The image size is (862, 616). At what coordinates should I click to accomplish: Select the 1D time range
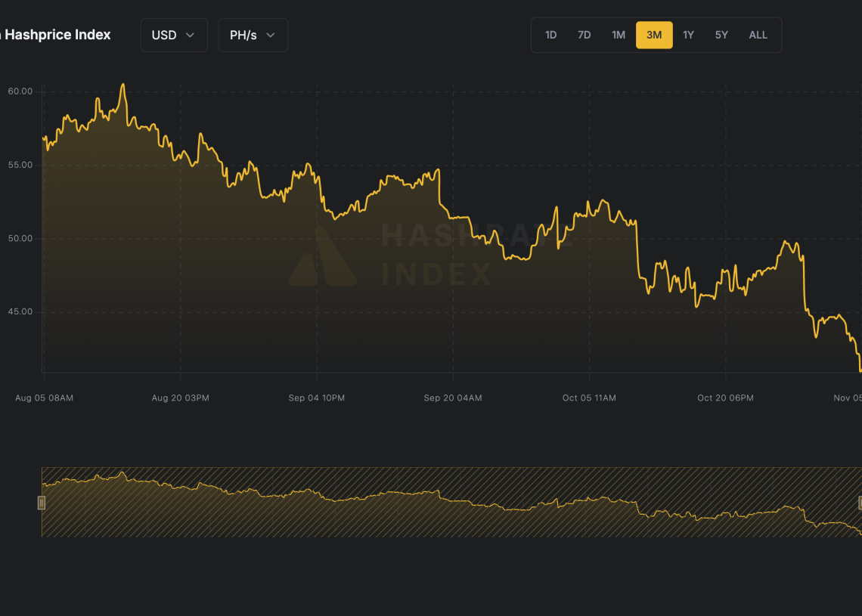point(550,35)
